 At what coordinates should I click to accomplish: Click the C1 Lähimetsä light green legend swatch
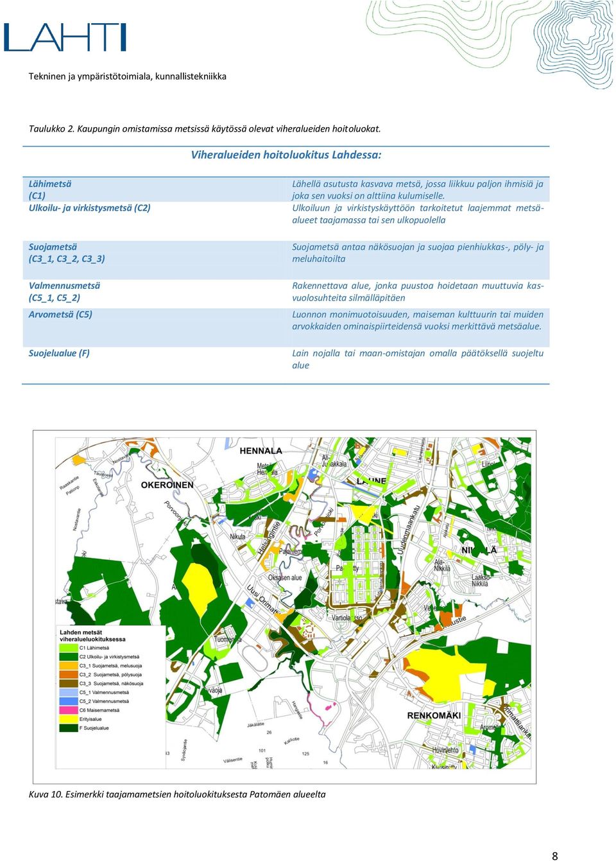pos(69,648)
